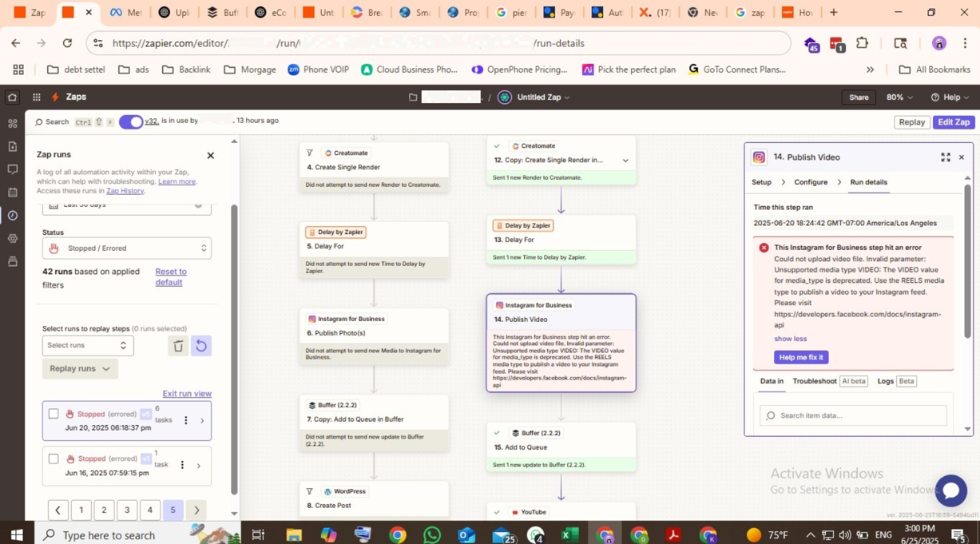Check the Jun 20, 2025 run checkbox
Image resolution: width=980 pixels, height=544 pixels.
54,414
